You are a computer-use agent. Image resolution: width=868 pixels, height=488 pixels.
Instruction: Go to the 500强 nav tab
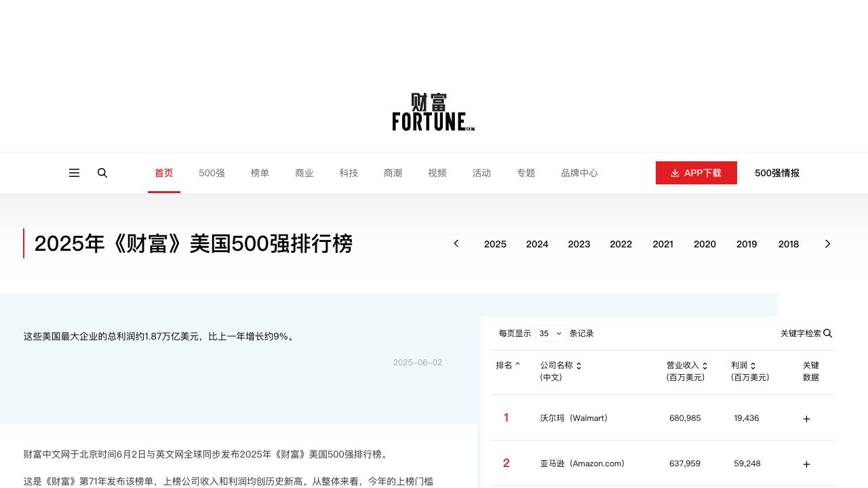pyautogui.click(x=212, y=173)
